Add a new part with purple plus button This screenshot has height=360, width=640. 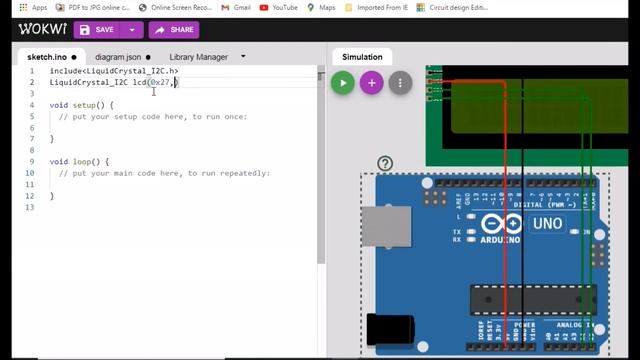371,83
